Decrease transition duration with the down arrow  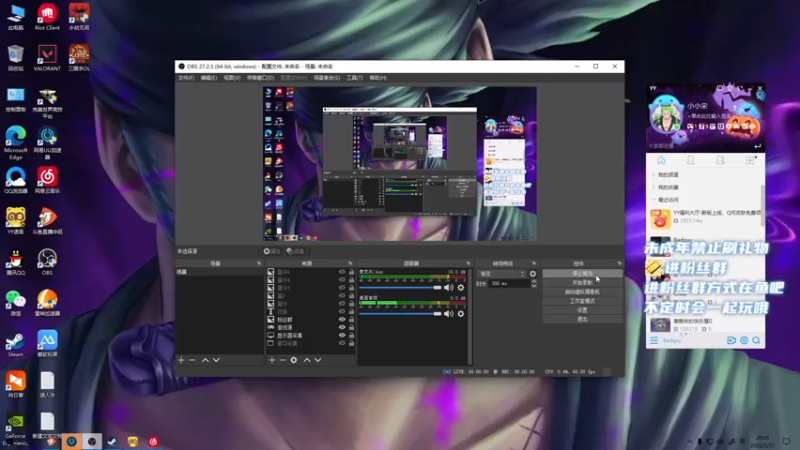tap(534, 286)
